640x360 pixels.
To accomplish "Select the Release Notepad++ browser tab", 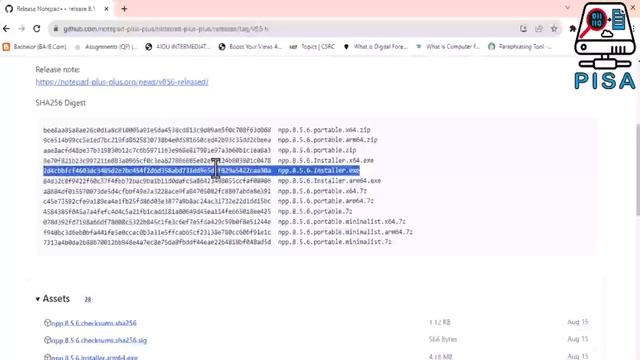I will pyautogui.click(x=57, y=9).
